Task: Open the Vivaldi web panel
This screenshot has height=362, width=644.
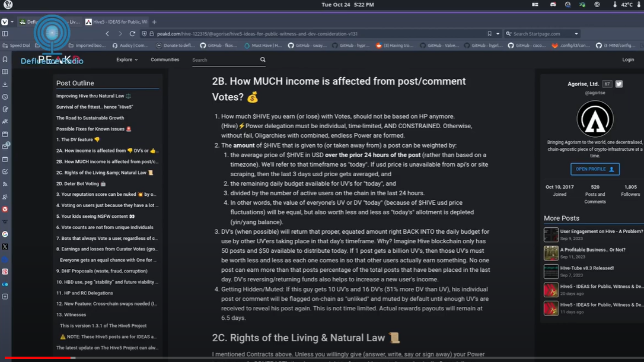Action: [x=5, y=209]
